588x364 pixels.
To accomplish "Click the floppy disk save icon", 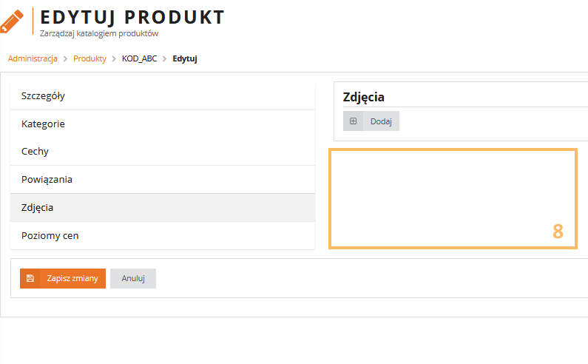I will (x=30, y=278).
